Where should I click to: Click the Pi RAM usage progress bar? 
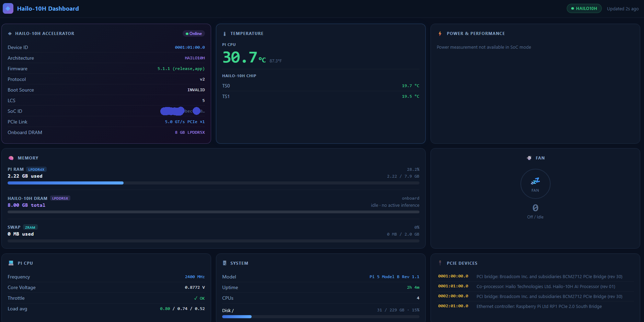point(213,183)
